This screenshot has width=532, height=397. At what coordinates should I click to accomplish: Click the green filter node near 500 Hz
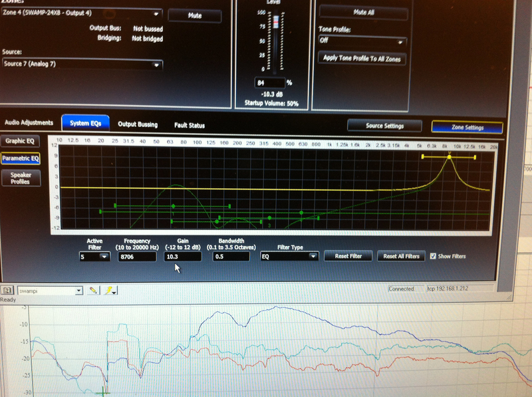[301, 213]
